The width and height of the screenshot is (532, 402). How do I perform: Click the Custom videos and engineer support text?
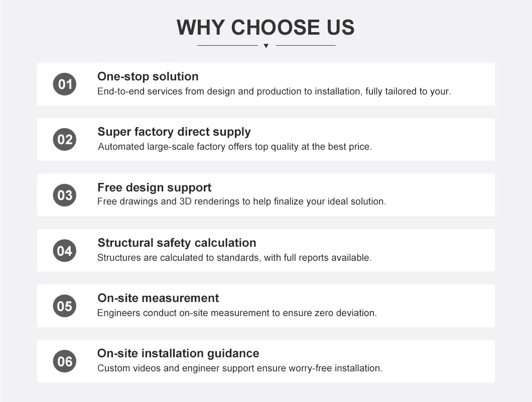click(239, 368)
